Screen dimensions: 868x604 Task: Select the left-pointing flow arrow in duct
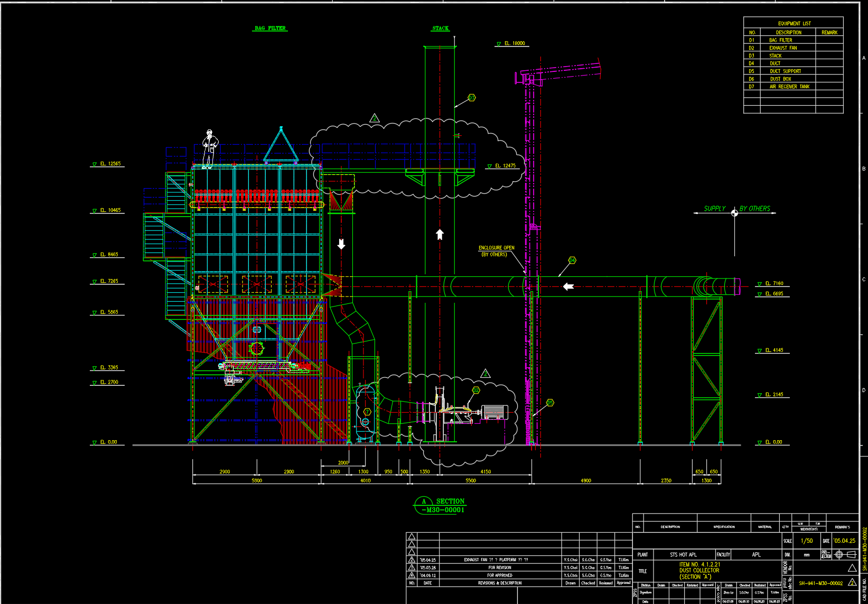click(568, 286)
